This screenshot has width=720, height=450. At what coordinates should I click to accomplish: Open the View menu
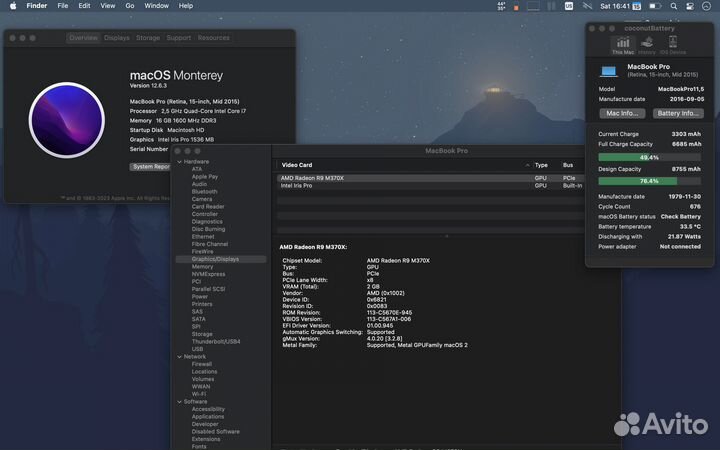coord(108,6)
